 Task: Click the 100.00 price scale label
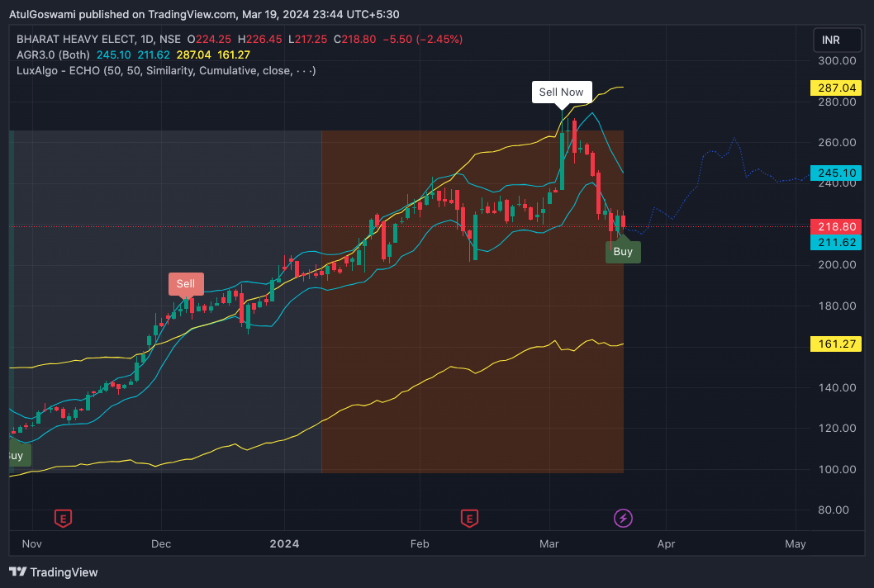837,469
